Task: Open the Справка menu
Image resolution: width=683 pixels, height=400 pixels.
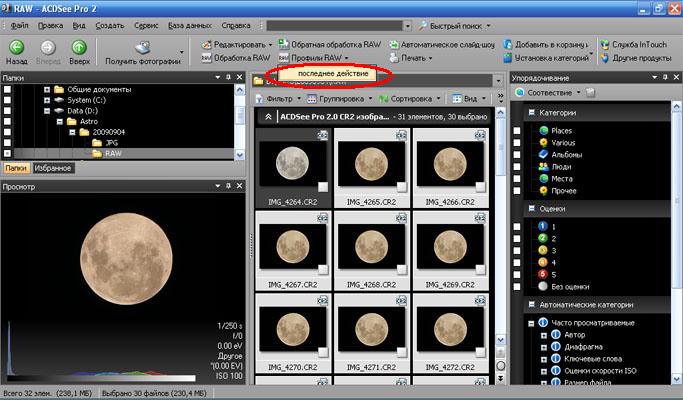Action: 236,26
